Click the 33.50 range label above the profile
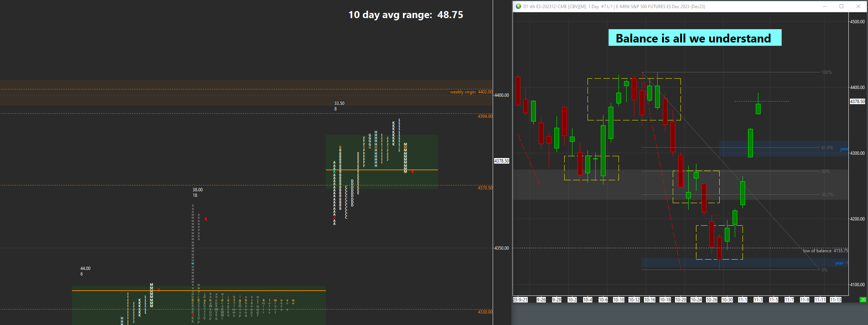 point(339,103)
